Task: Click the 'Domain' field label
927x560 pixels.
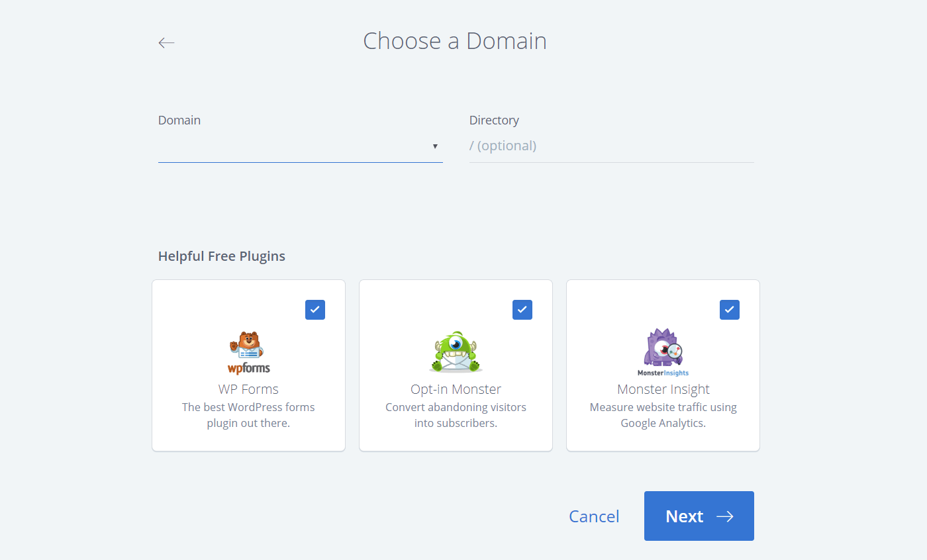Action: click(x=179, y=120)
